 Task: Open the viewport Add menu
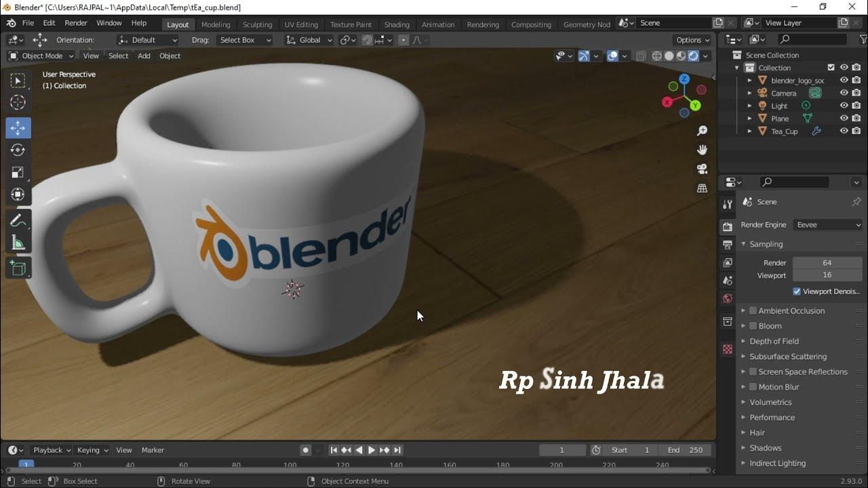[144, 56]
